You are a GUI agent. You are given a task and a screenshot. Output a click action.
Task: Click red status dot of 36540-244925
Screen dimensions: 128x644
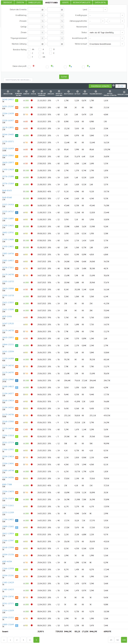click(x=32, y=100)
